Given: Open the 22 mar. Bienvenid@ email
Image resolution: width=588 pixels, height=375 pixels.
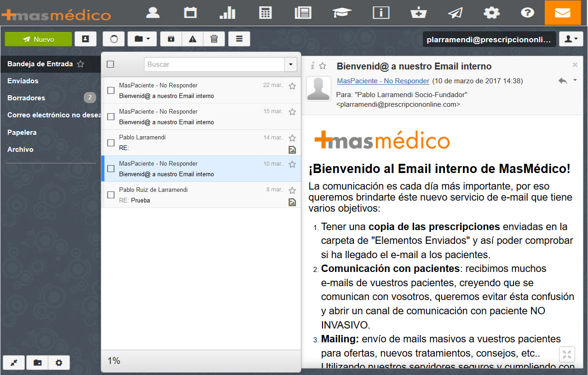Looking at the screenshot, I should [201, 91].
